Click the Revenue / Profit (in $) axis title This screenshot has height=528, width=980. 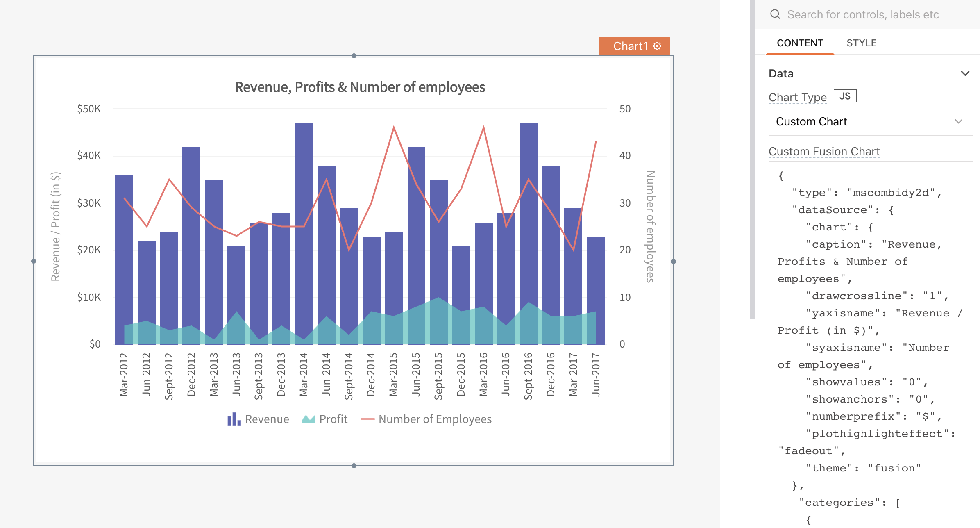pos(56,226)
